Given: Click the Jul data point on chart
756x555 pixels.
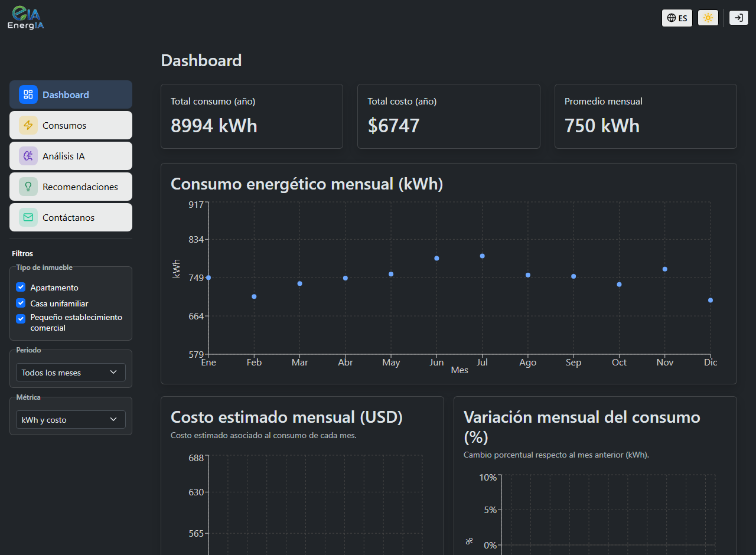Looking at the screenshot, I should [482, 256].
